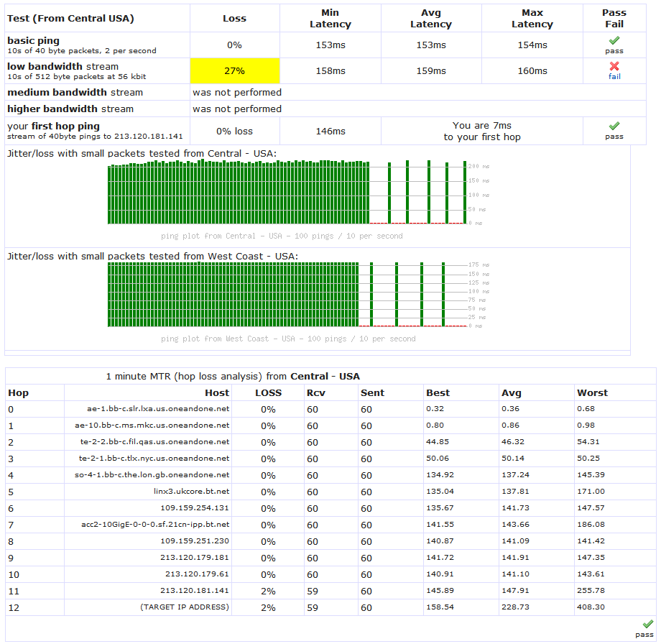Click the red fail X icon
The width and height of the screenshot is (661, 644).
point(614,66)
